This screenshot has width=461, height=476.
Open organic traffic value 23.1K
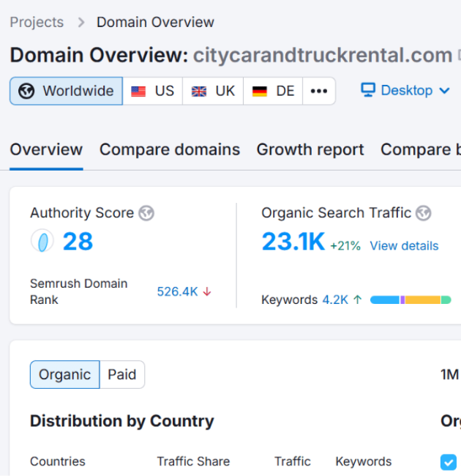pos(293,242)
